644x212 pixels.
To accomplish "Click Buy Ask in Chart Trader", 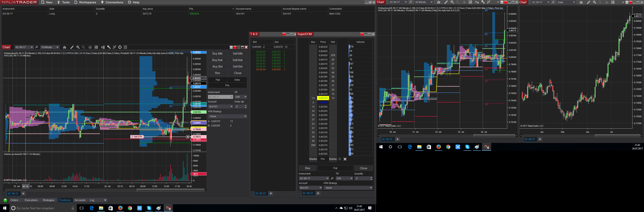I will point(217,60).
